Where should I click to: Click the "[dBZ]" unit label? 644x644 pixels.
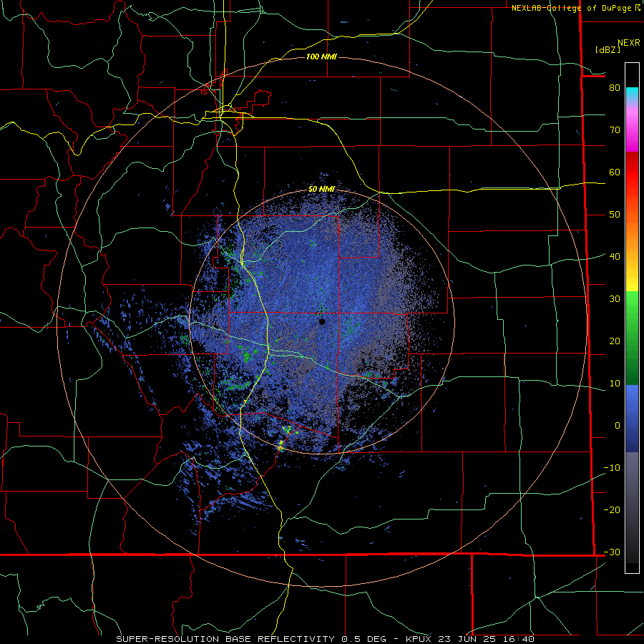[x=608, y=50]
